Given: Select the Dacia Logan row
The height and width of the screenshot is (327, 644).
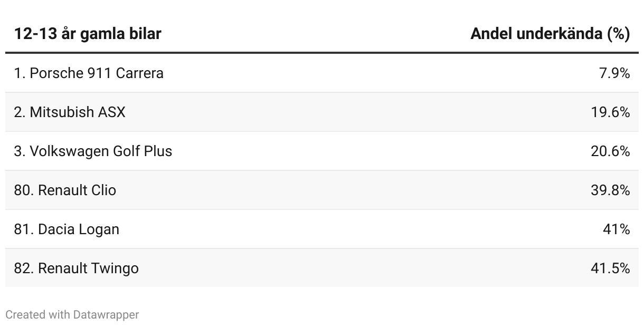Looking at the screenshot, I should 322,229.
